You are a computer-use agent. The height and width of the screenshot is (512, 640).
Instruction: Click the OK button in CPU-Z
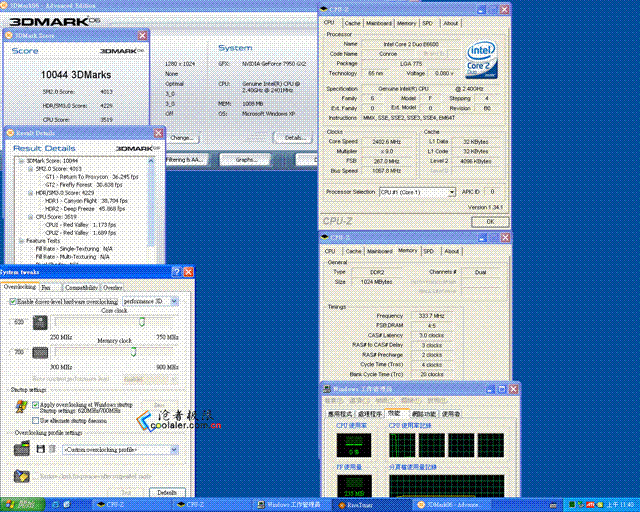click(x=490, y=221)
